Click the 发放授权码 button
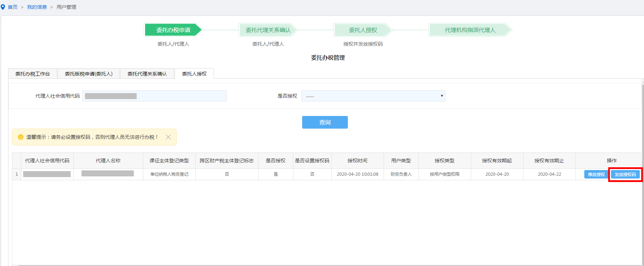644x266 pixels. click(625, 174)
